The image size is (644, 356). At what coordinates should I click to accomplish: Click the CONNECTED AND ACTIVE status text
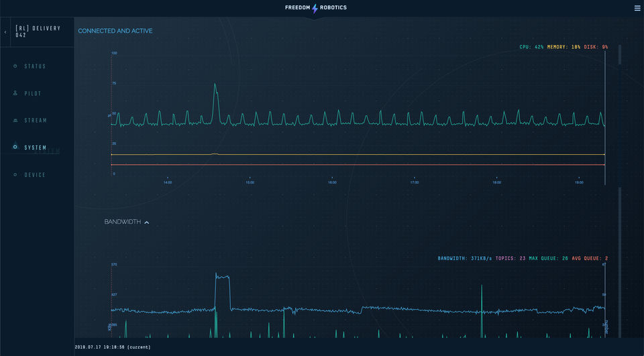pyautogui.click(x=115, y=31)
